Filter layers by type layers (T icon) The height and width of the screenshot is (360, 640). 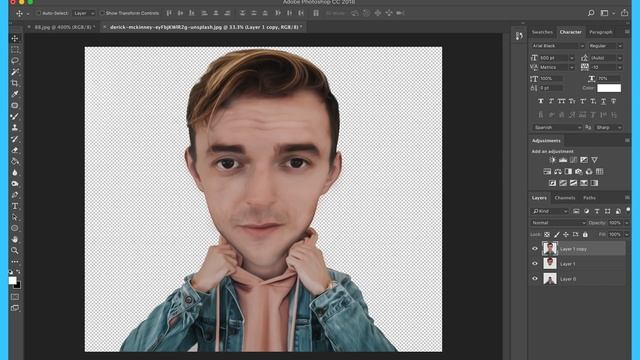597,211
